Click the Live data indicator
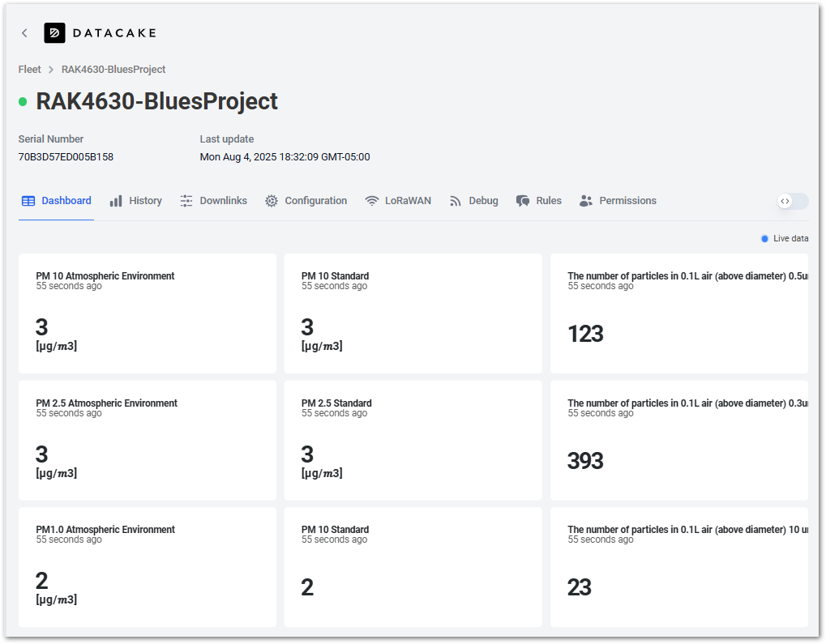The image size is (826, 644). coord(785,238)
